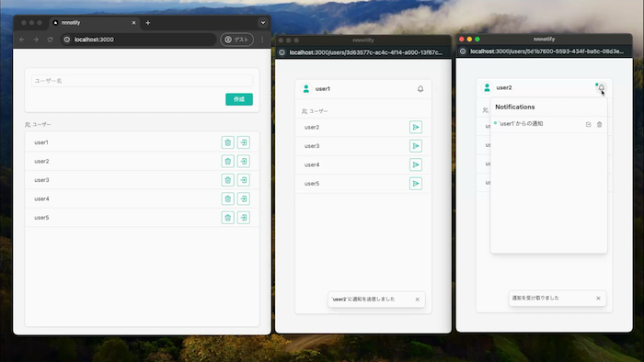The height and width of the screenshot is (362, 644).
Task: Click the user2 header name in right window
Action: click(504, 87)
